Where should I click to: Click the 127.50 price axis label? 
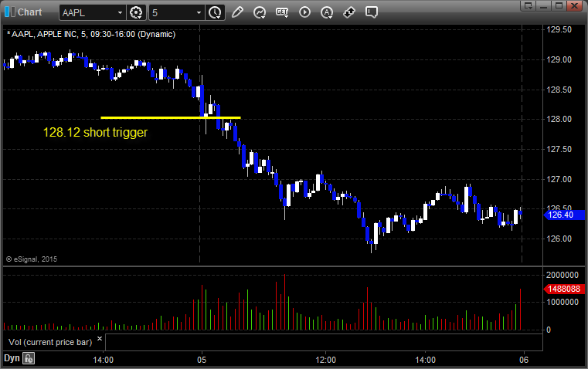pos(559,149)
